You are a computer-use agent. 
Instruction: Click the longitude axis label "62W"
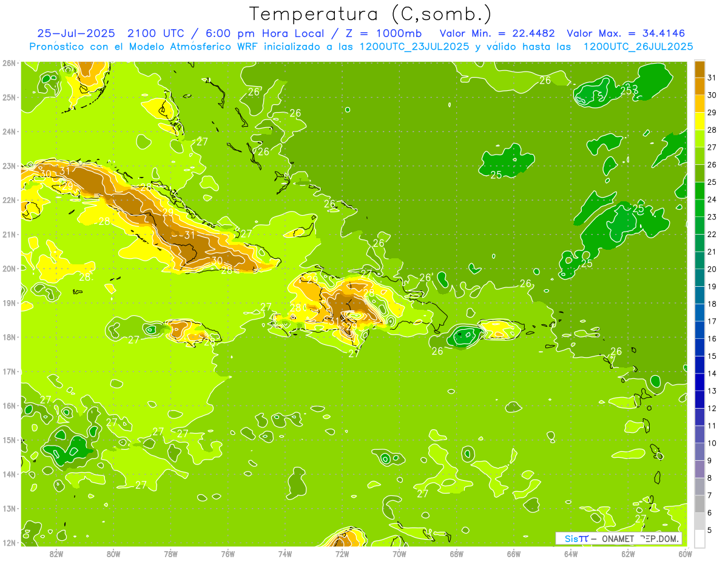628,554
